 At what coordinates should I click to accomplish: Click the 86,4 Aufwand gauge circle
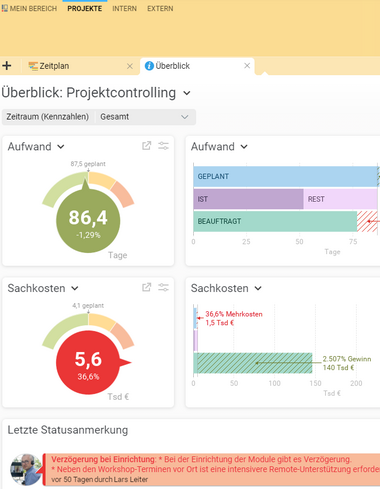point(88,221)
